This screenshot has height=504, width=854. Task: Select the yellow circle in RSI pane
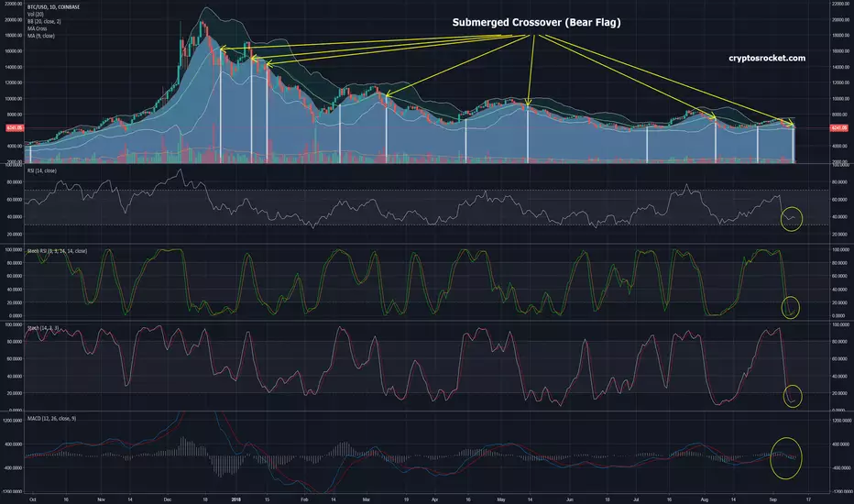[x=792, y=219]
